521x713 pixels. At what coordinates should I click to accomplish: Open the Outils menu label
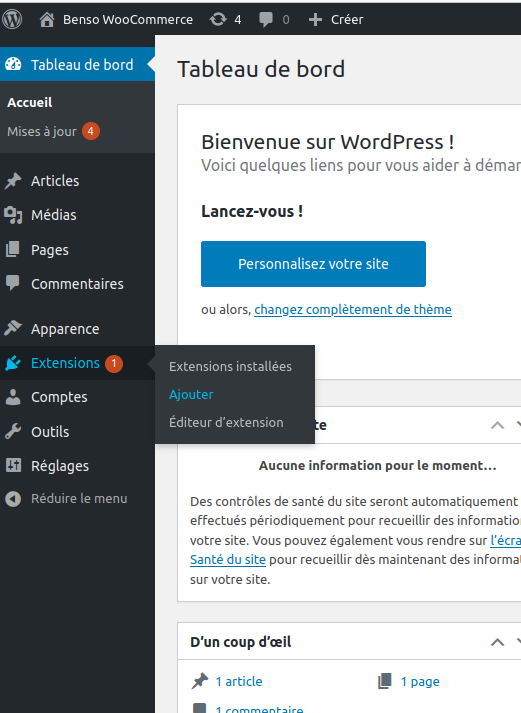pyautogui.click(x=50, y=432)
